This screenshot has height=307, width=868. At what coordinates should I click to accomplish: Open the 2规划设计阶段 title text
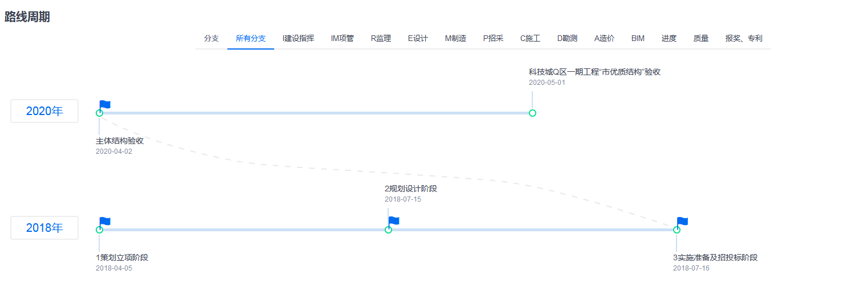pos(410,189)
